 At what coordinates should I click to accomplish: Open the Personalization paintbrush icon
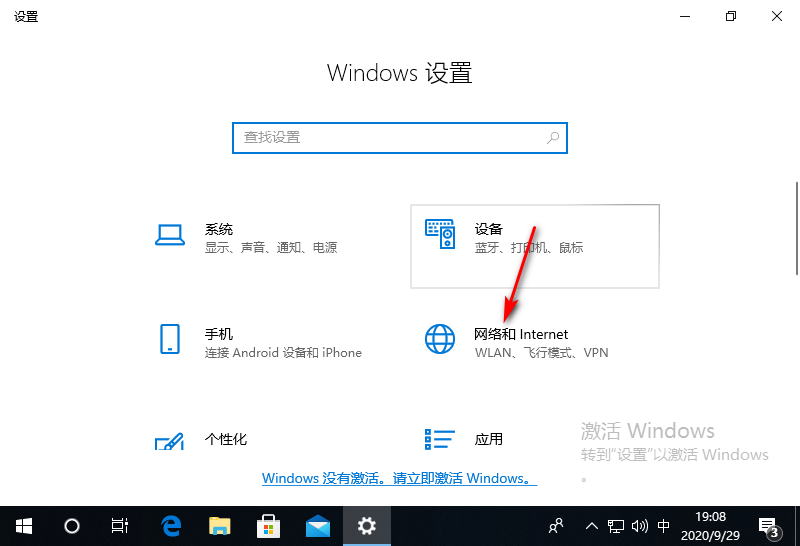(169, 441)
